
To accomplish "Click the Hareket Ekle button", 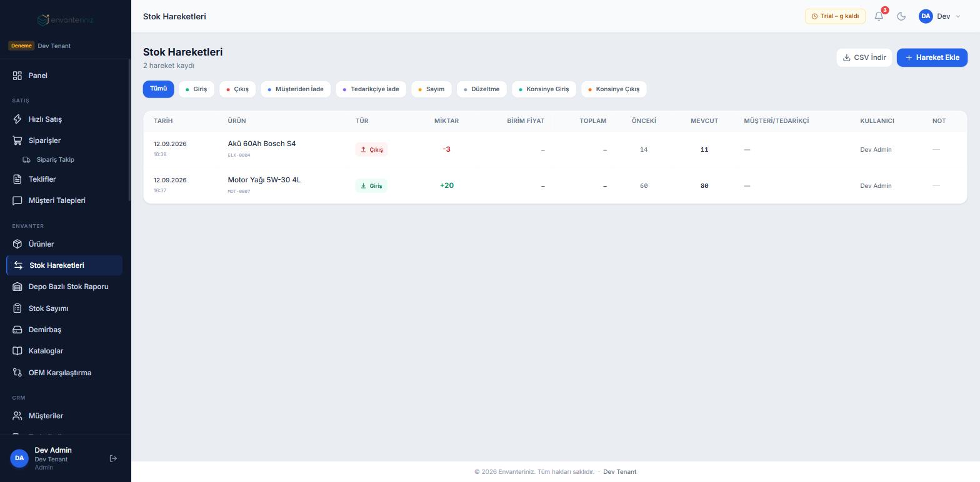I will click(932, 57).
